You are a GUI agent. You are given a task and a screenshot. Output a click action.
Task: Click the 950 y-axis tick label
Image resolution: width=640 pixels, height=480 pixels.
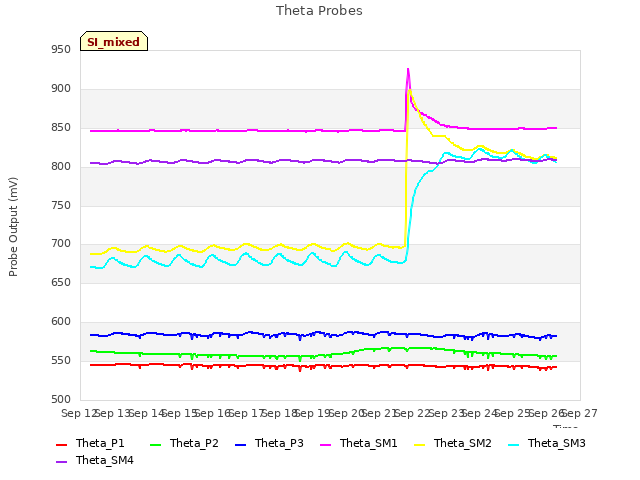point(61,50)
